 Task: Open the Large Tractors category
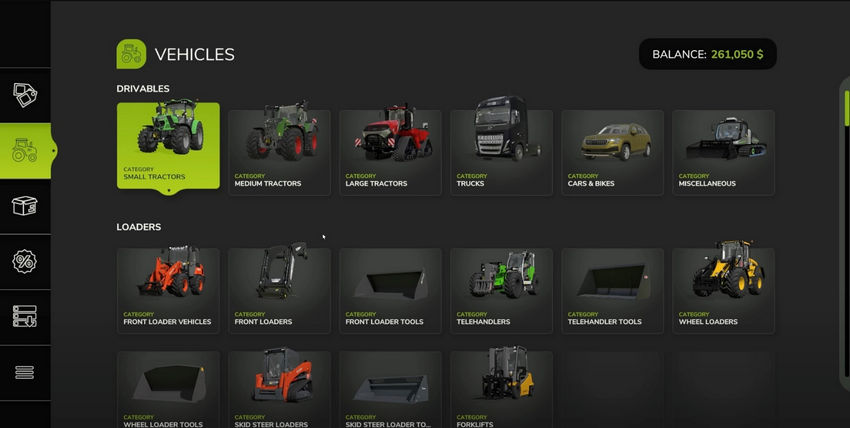coord(390,152)
